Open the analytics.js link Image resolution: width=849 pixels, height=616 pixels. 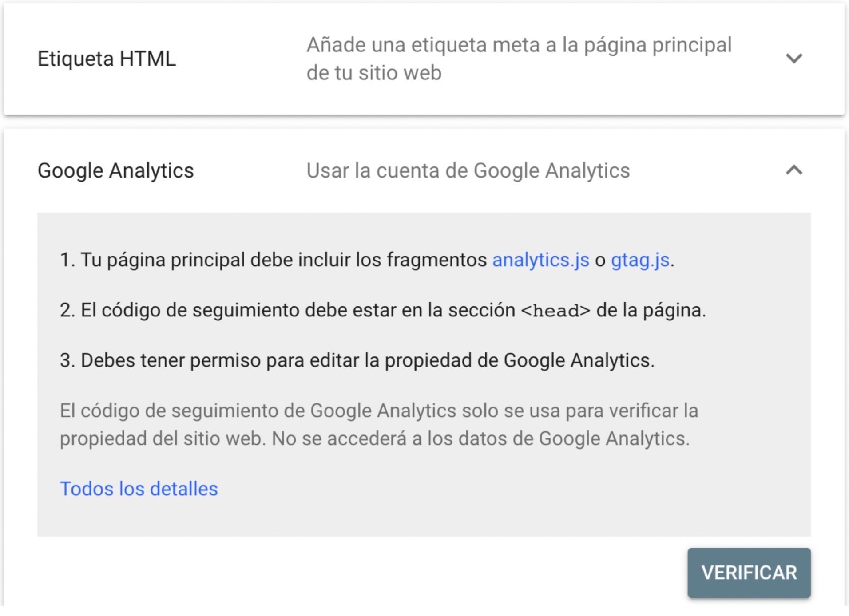[540, 260]
